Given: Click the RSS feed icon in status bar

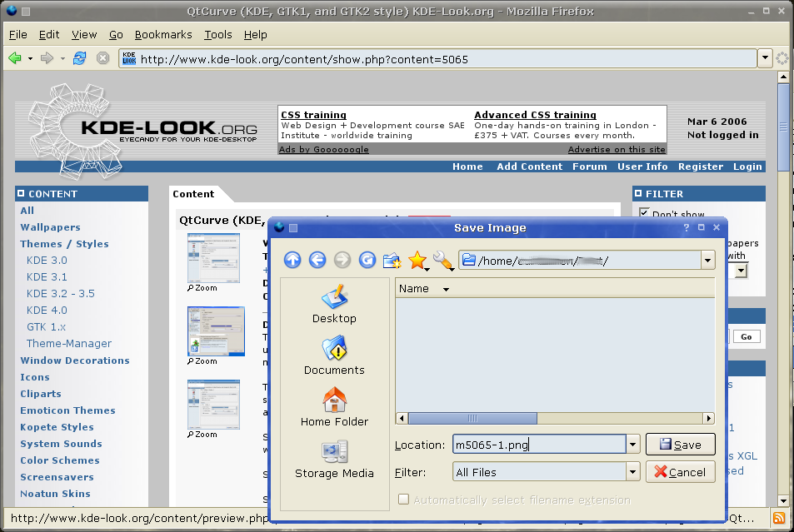Looking at the screenshot, I should 779,518.
